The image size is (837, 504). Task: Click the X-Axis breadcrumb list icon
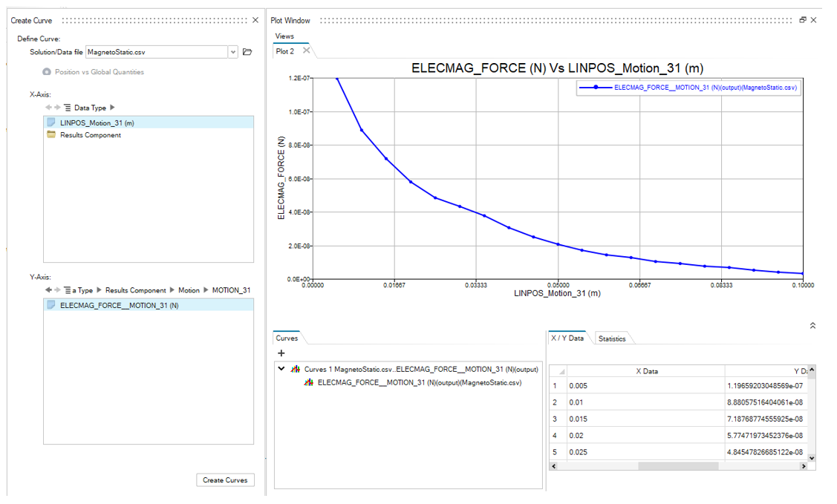pyautogui.click(x=68, y=108)
